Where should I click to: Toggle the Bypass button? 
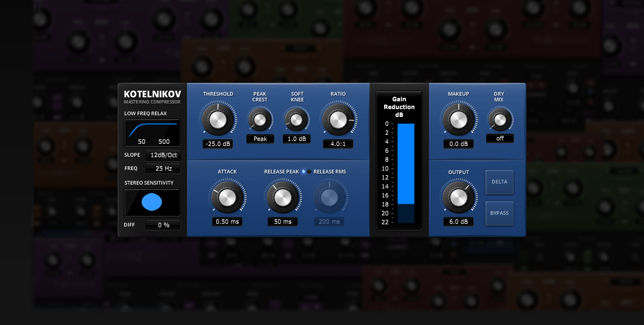[x=500, y=213]
